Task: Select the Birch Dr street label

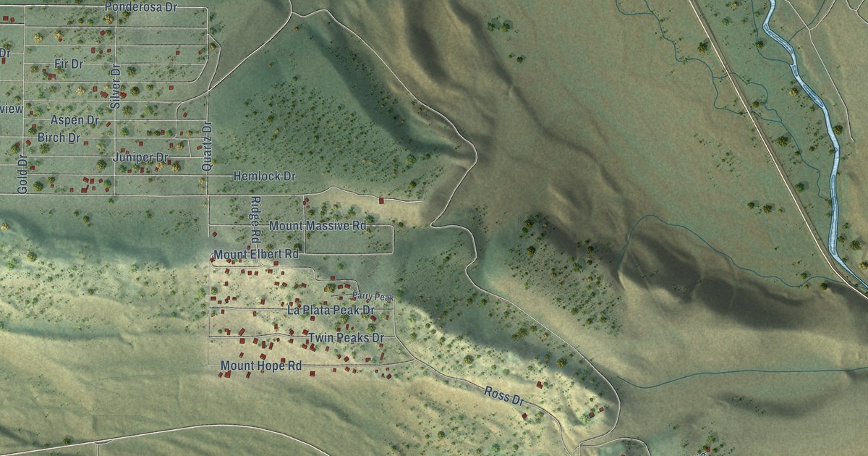Action: [x=59, y=138]
